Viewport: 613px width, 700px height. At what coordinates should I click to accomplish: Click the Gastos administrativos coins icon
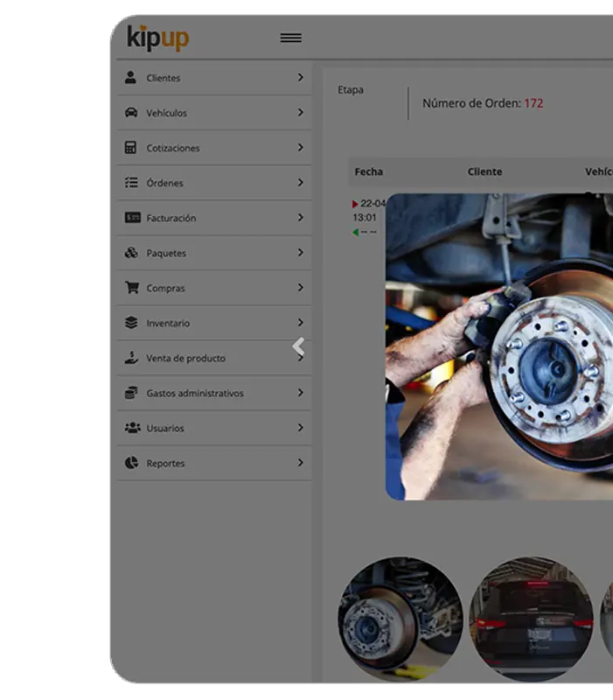pos(131,392)
